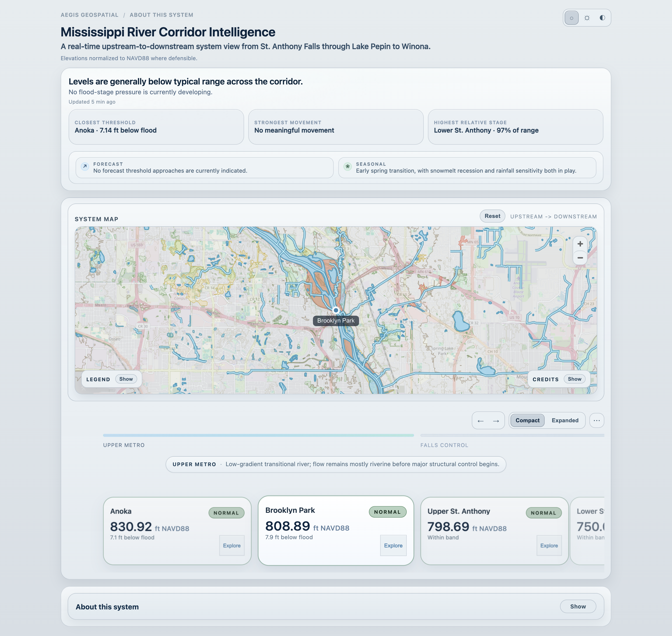Image resolution: width=672 pixels, height=636 pixels.
Task: Select the system default theme icon
Action: pos(572,18)
